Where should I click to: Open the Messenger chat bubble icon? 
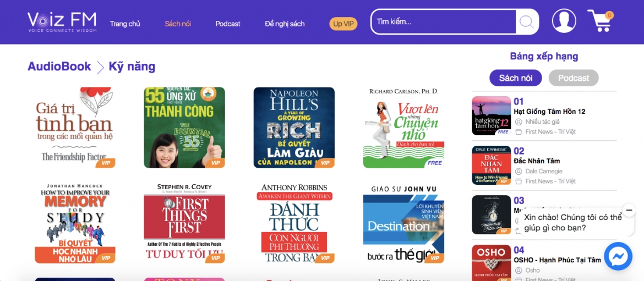tap(618, 256)
